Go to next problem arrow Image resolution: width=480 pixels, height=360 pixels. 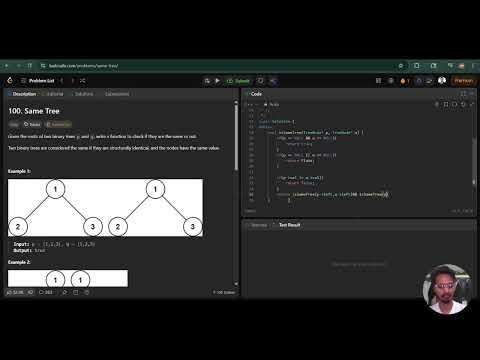(x=72, y=81)
